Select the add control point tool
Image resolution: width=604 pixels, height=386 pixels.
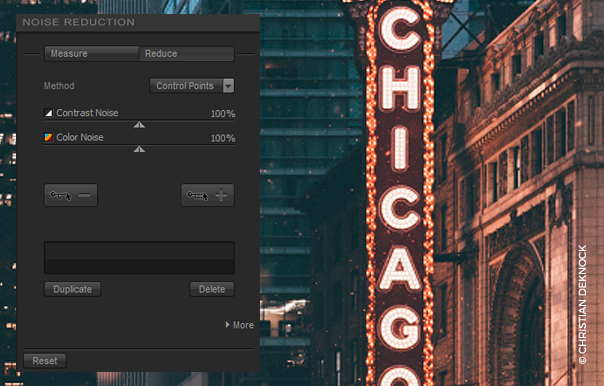click(x=208, y=195)
